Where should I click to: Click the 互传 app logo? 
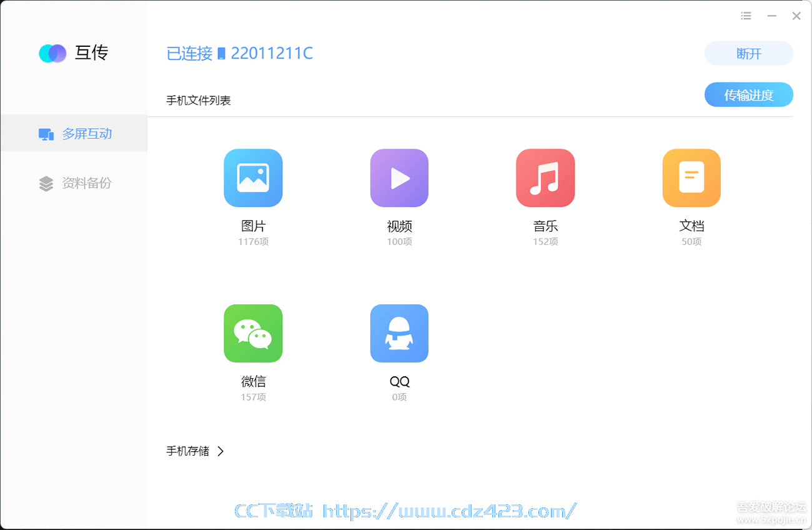click(52, 53)
